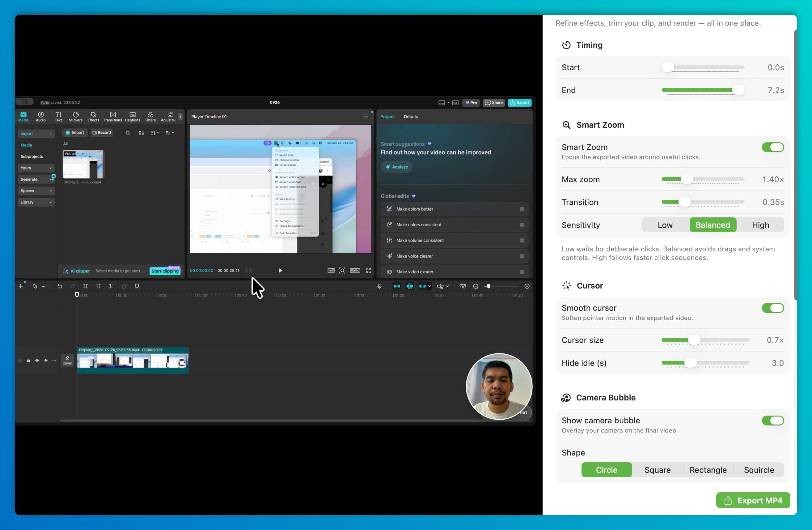
Task: Select the Display_1 video thumbnail
Action: point(83,164)
